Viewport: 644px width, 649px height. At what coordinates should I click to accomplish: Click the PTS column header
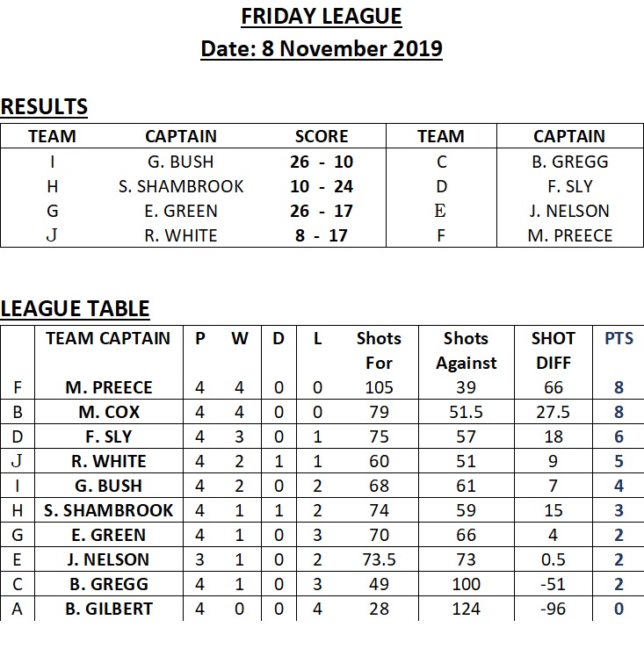pyautogui.click(x=619, y=338)
